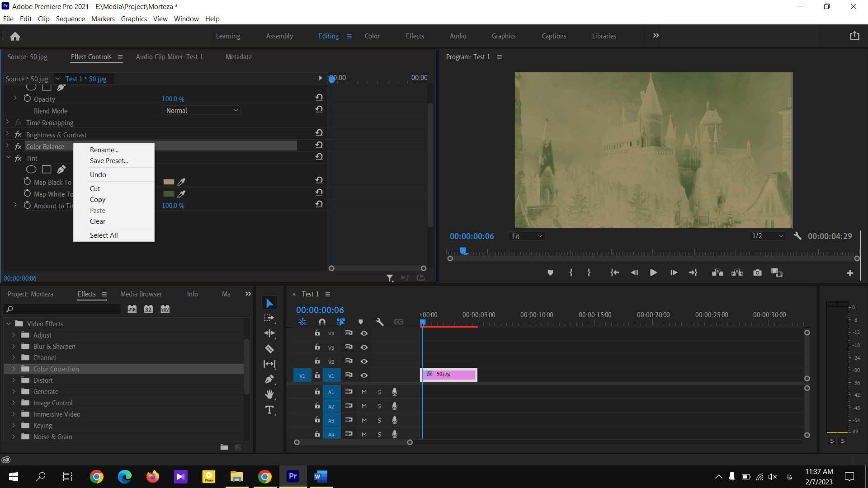Click the Add Marker button in Program monitor
This screenshot has width=868, height=488.
pos(550,273)
